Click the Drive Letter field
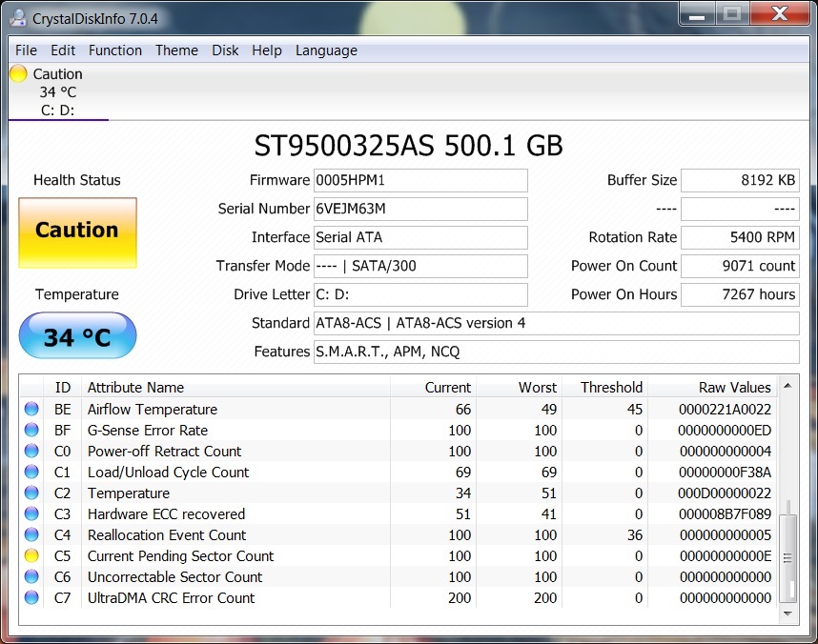The height and width of the screenshot is (644, 818). (x=420, y=294)
